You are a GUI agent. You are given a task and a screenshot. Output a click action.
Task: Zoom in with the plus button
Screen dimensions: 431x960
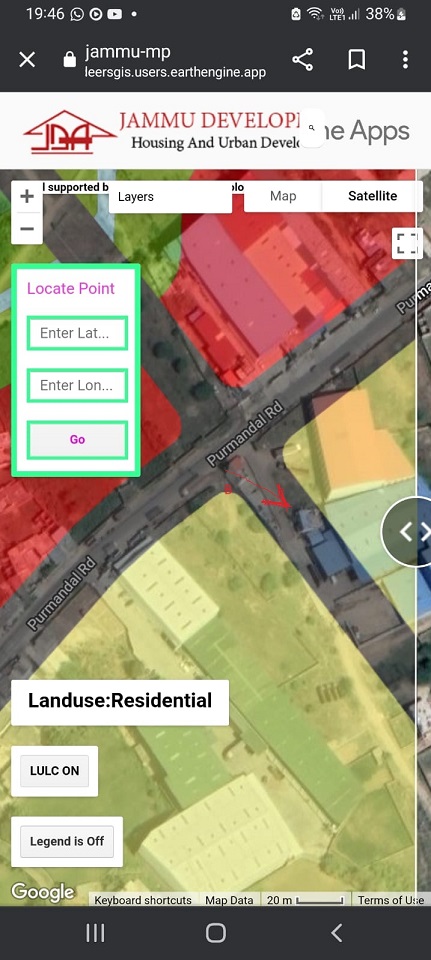(27, 197)
